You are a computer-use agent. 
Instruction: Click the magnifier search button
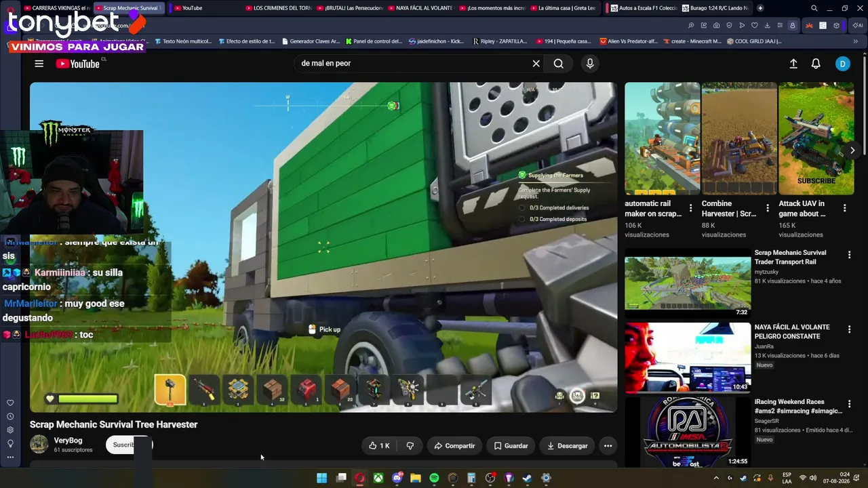click(x=558, y=64)
